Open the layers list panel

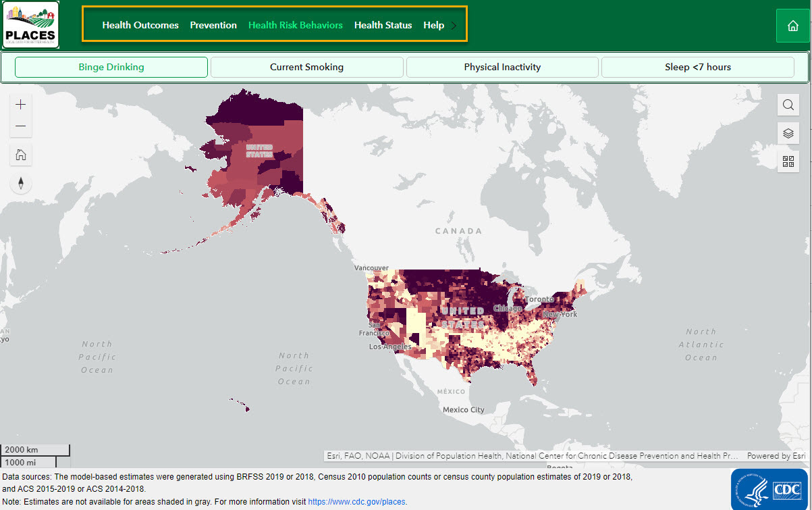pyautogui.click(x=788, y=133)
